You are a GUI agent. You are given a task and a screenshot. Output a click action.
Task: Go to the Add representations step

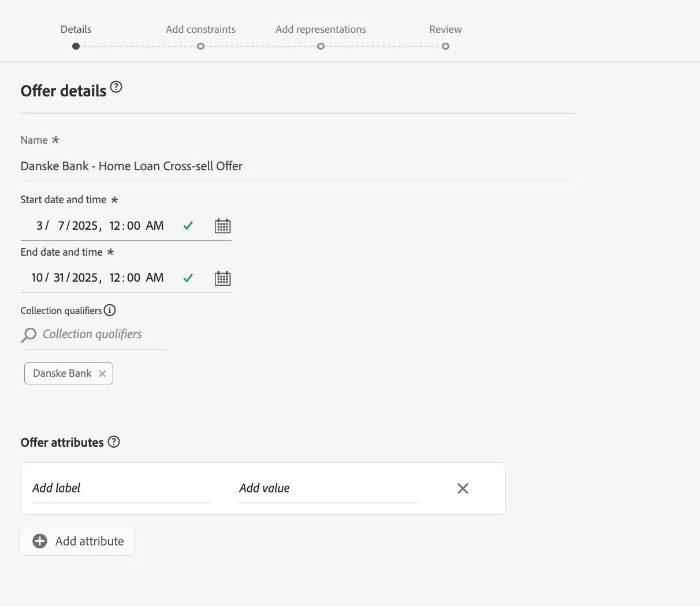[x=321, y=29]
